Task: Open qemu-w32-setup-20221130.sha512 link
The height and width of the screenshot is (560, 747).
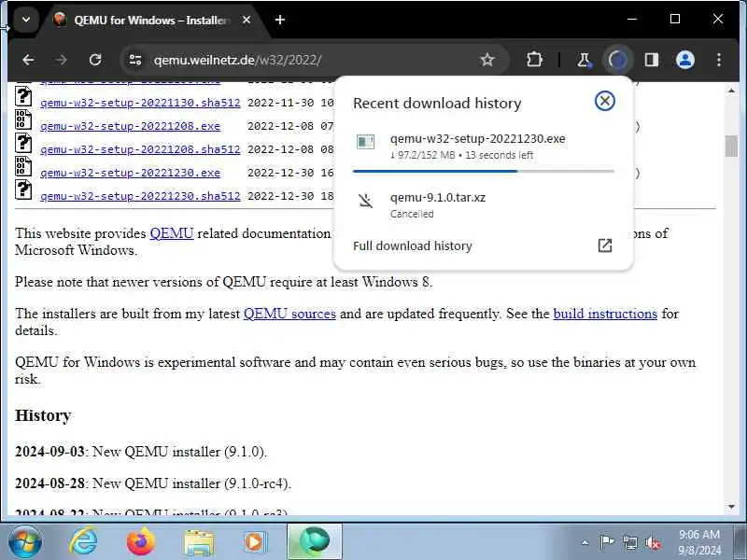Action: [x=140, y=103]
